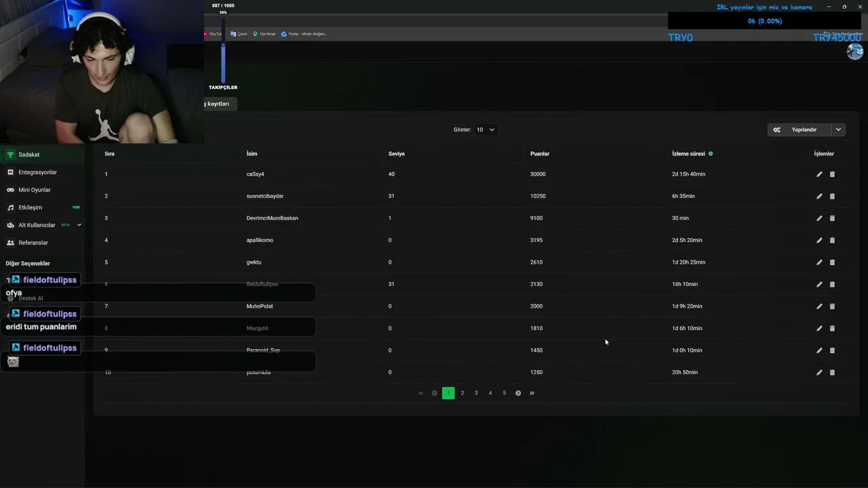Click the name sunnetcibaydar
This screenshot has height=488, width=868.
(x=265, y=197)
